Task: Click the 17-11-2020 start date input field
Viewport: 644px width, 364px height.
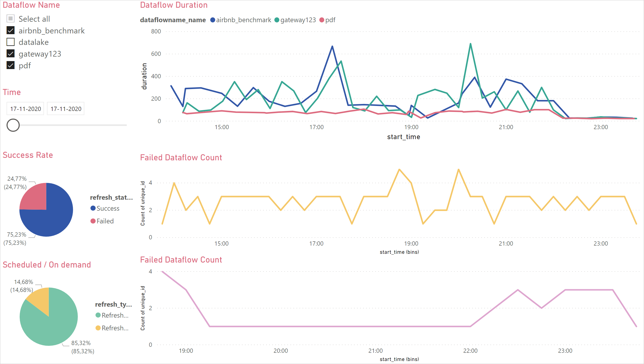Action: click(25, 108)
